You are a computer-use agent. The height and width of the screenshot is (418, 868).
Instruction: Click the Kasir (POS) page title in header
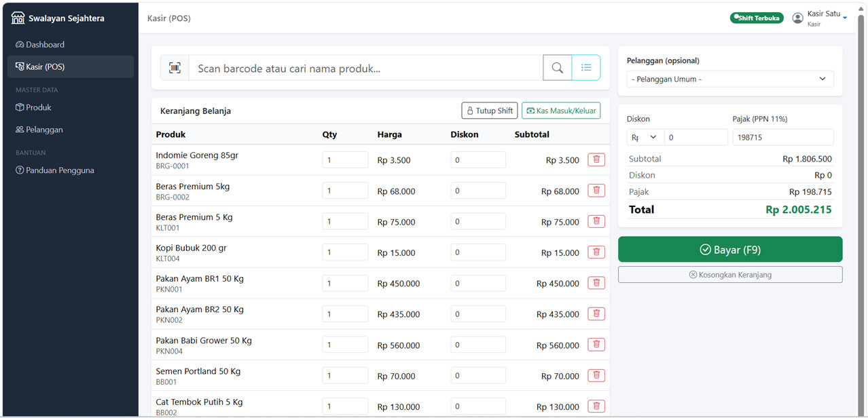click(169, 18)
